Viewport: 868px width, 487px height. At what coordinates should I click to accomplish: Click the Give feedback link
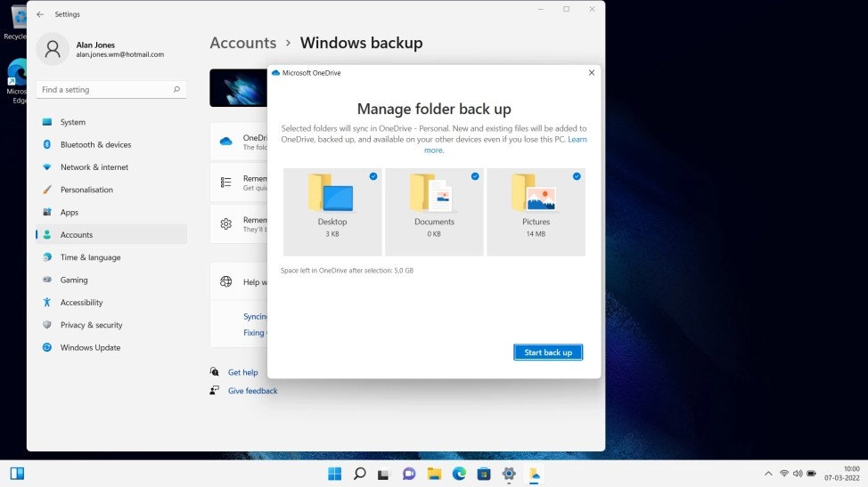click(252, 391)
